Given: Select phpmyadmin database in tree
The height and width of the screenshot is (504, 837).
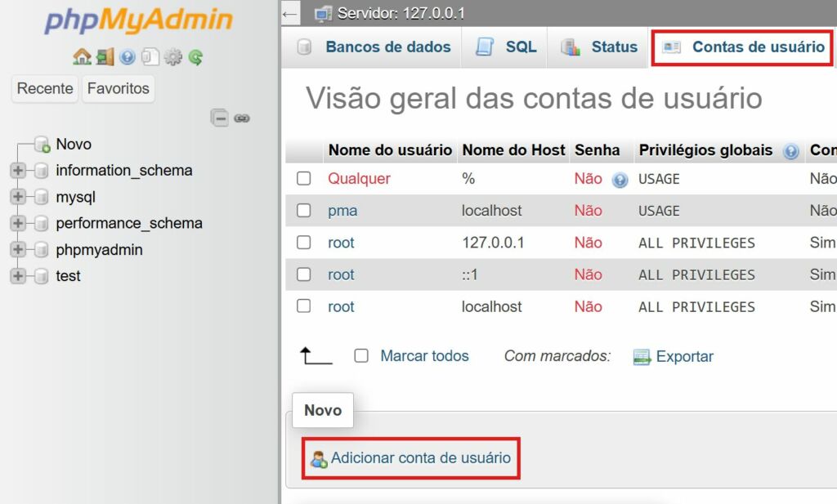Looking at the screenshot, I should 99,250.
